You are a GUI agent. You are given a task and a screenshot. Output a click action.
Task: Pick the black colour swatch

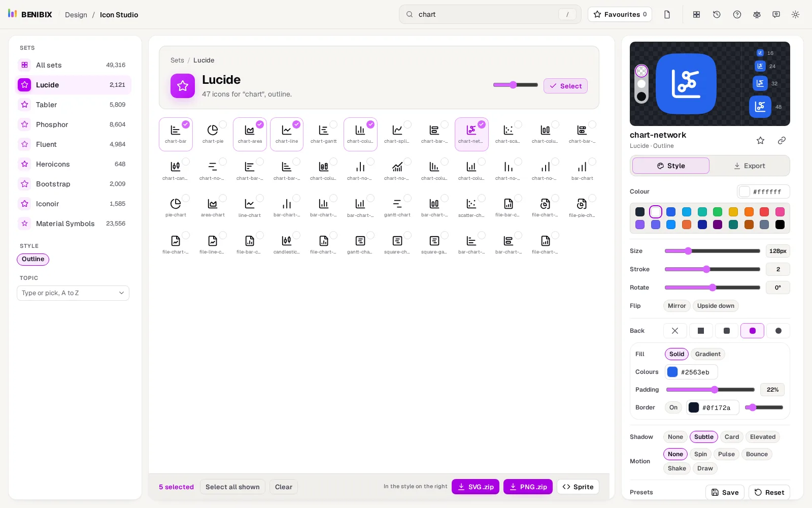(x=780, y=225)
